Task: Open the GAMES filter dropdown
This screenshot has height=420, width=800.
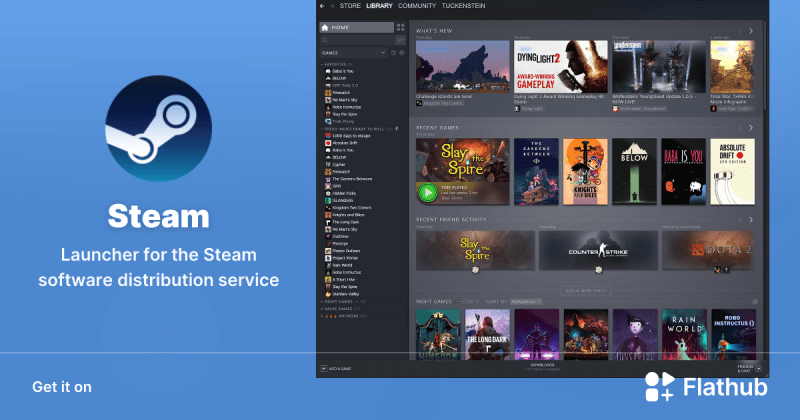Action: (354, 53)
